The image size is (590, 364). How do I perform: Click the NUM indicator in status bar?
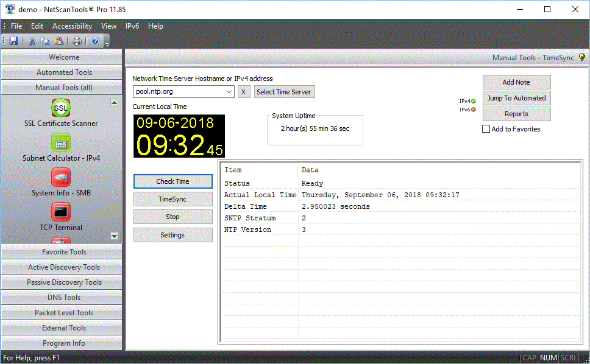(x=549, y=358)
